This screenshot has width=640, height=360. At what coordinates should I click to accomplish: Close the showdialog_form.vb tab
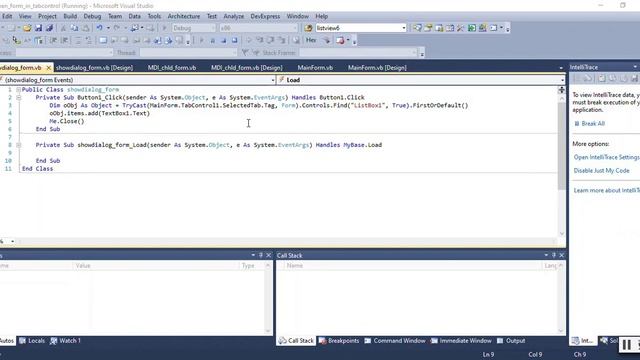coord(49,68)
